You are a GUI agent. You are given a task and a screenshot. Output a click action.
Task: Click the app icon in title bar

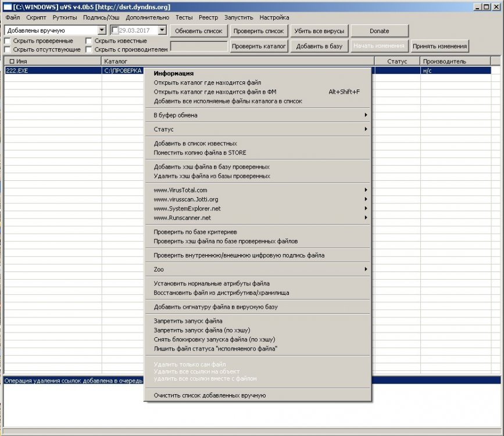point(7,7)
